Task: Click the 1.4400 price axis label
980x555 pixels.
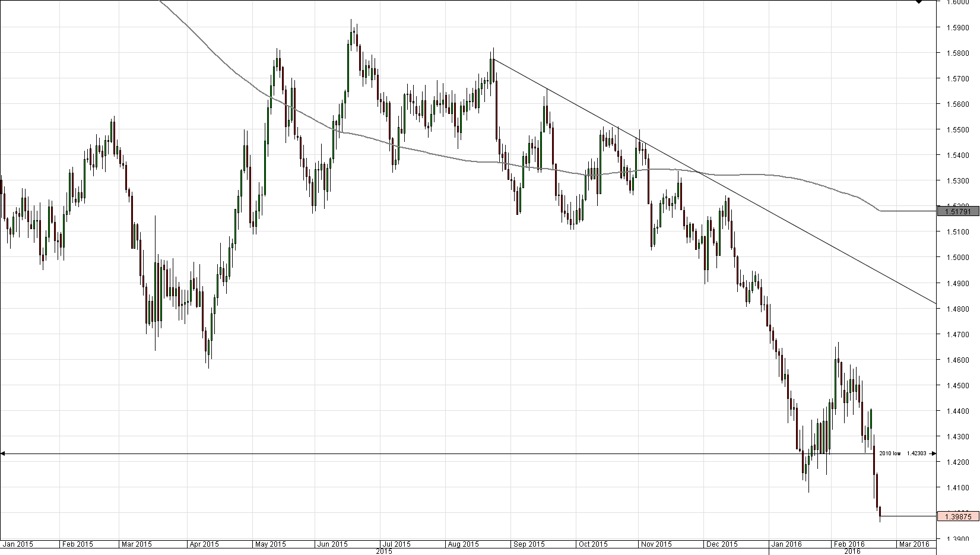Action: [959, 411]
